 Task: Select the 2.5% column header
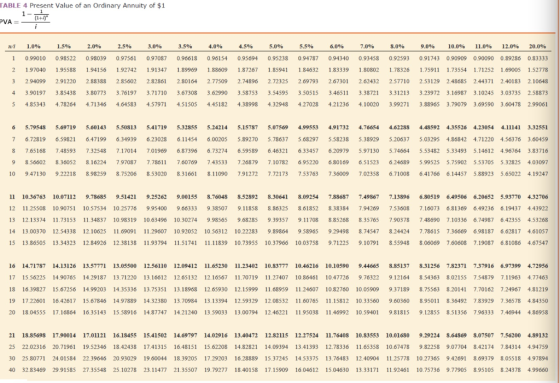coord(125,46)
